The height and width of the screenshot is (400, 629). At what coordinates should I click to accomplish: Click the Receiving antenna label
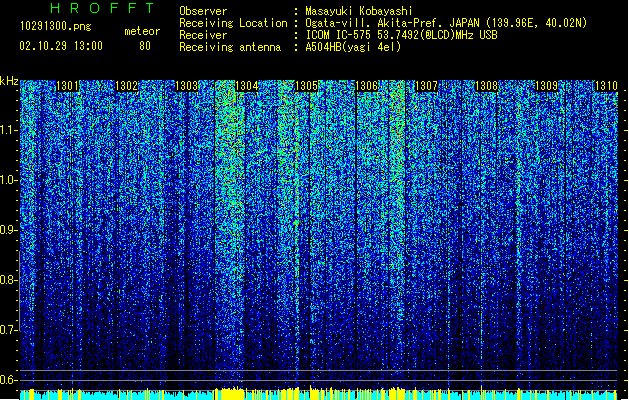[230, 47]
